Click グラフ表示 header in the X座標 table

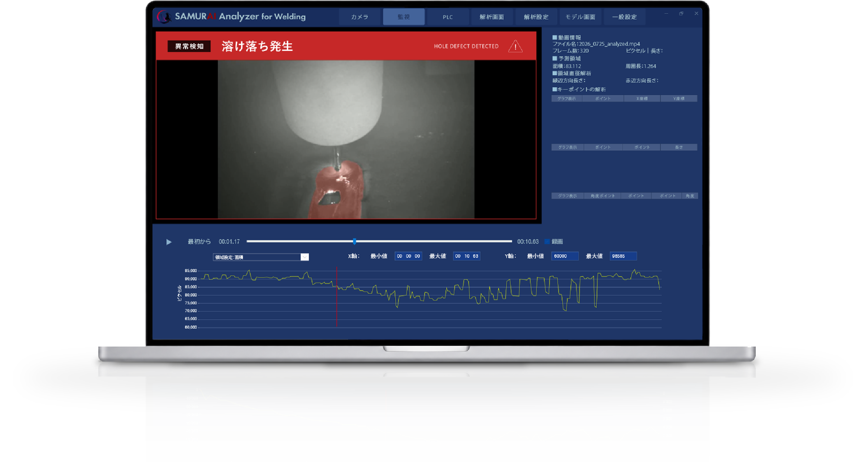click(567, 98)
